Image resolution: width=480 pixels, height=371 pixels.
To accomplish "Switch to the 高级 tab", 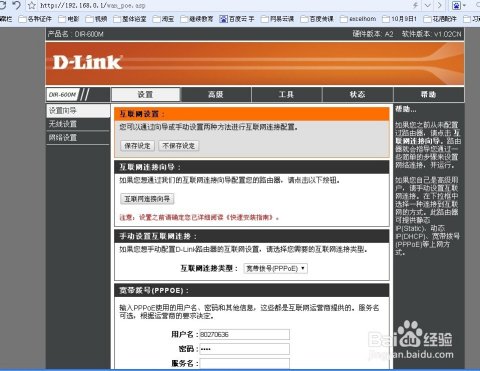I will click(x=216, y=95).
